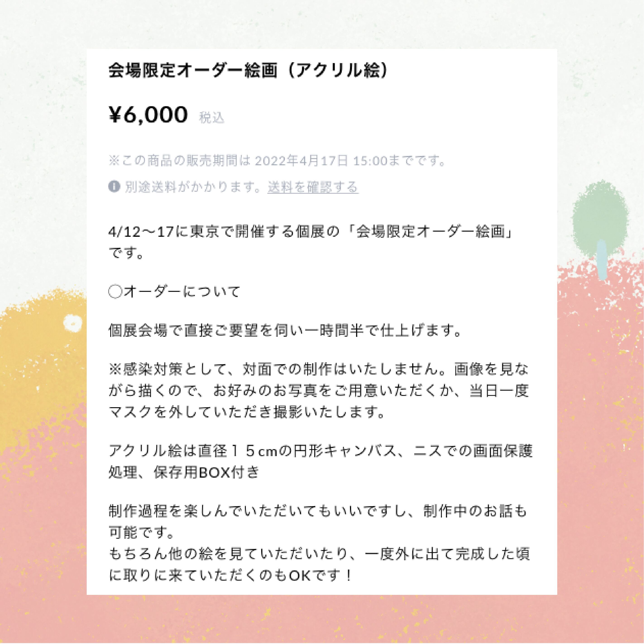Click the ¥6,000 price
This screenshot has width=644, height=644.
(x=148, y=115)
